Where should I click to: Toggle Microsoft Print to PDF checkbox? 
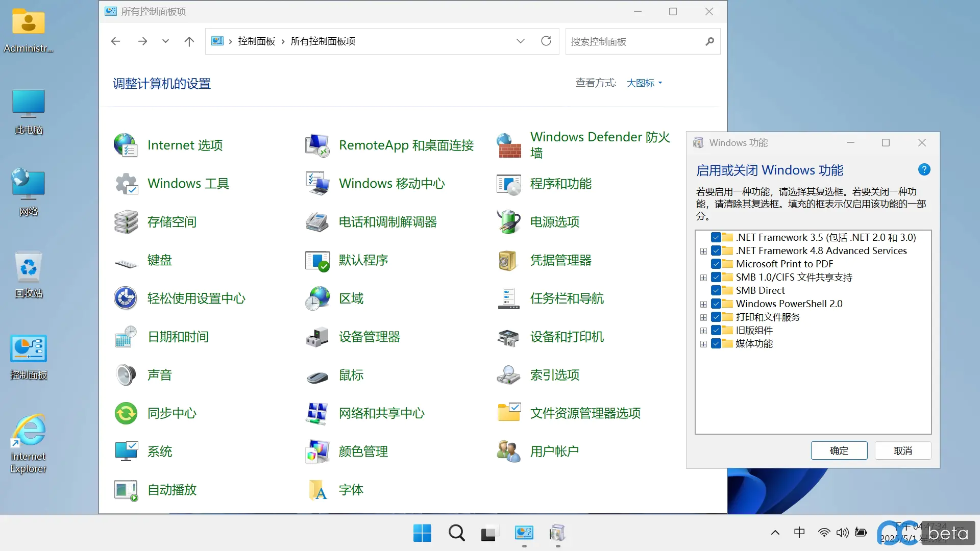[716, 264]
